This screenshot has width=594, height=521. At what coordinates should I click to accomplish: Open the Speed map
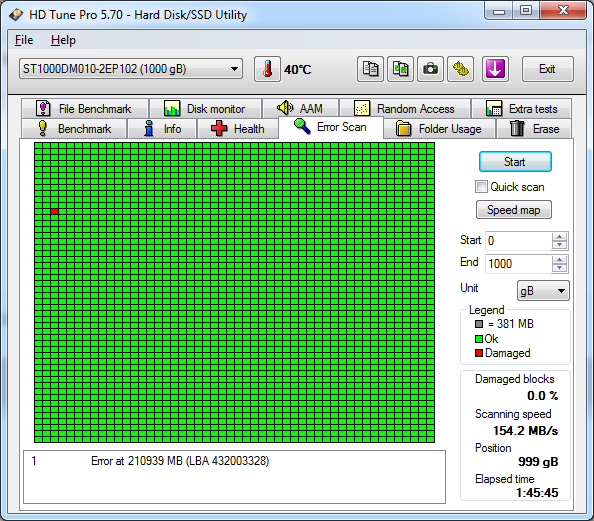513,210
